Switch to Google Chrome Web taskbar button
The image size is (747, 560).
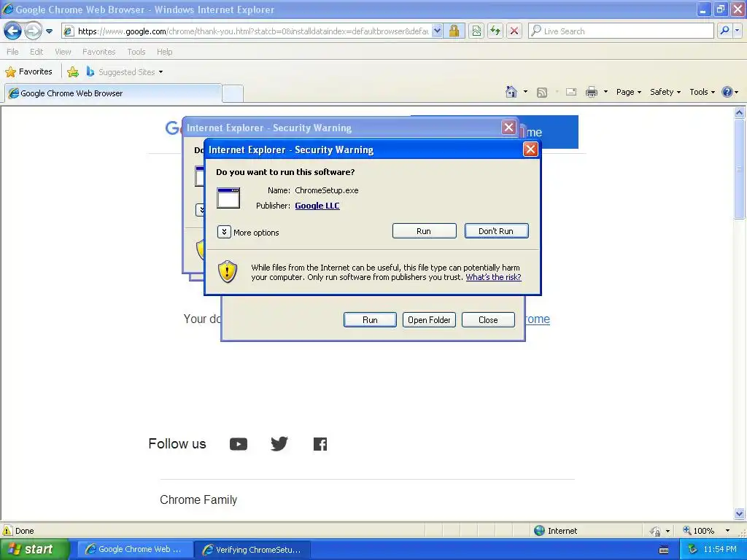(x=135, y=550)
